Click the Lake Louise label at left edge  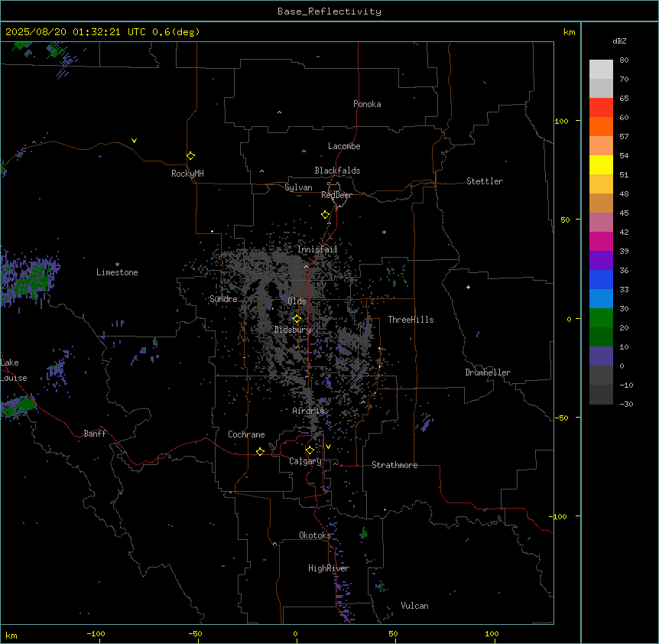tap(14, 370)
